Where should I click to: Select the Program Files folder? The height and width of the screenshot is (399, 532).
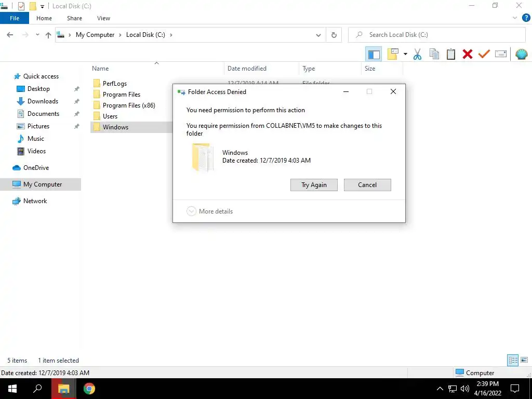point(121,95)
